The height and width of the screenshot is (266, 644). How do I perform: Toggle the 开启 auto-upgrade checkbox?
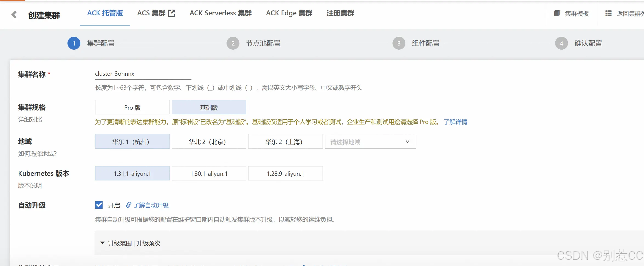[99, 205]
